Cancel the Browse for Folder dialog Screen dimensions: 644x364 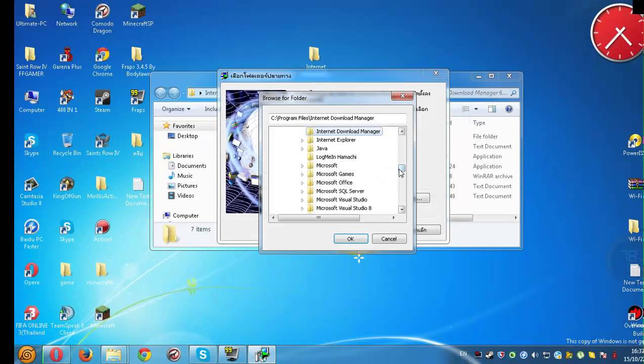pyautogui.click(x=389, y=239)
